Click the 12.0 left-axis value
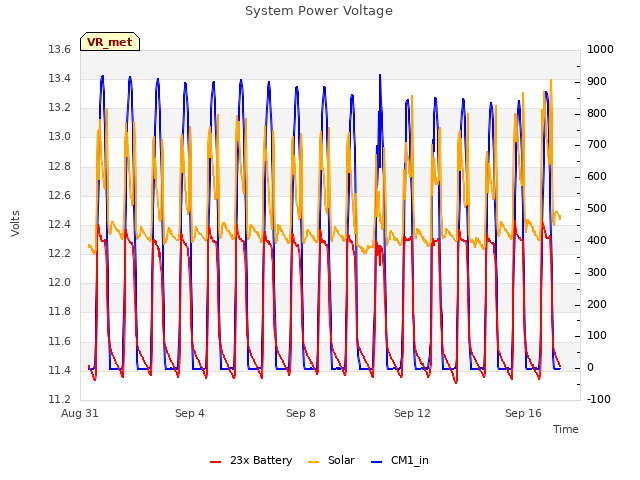This screenshot has width=640, height=480. [x=60, y=282]
